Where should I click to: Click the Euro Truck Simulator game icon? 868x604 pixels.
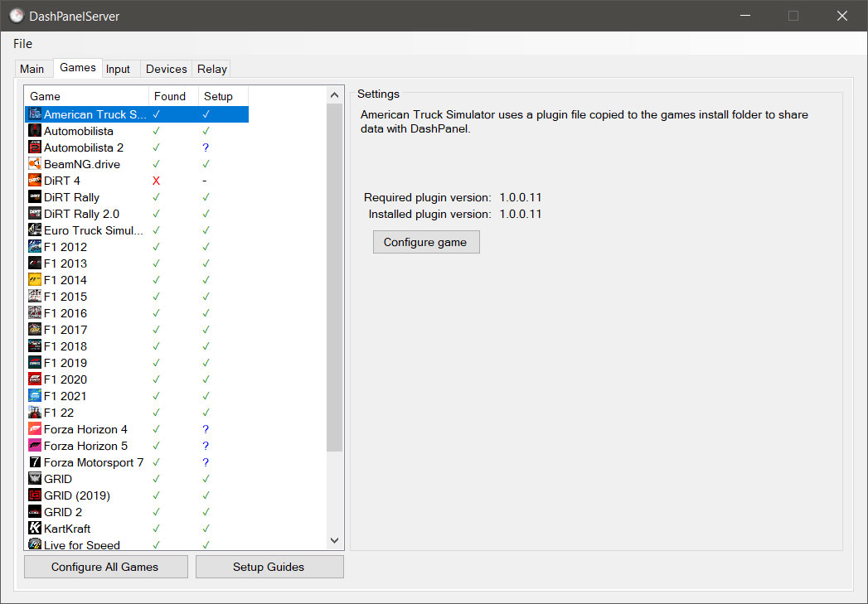coord(35,230)
